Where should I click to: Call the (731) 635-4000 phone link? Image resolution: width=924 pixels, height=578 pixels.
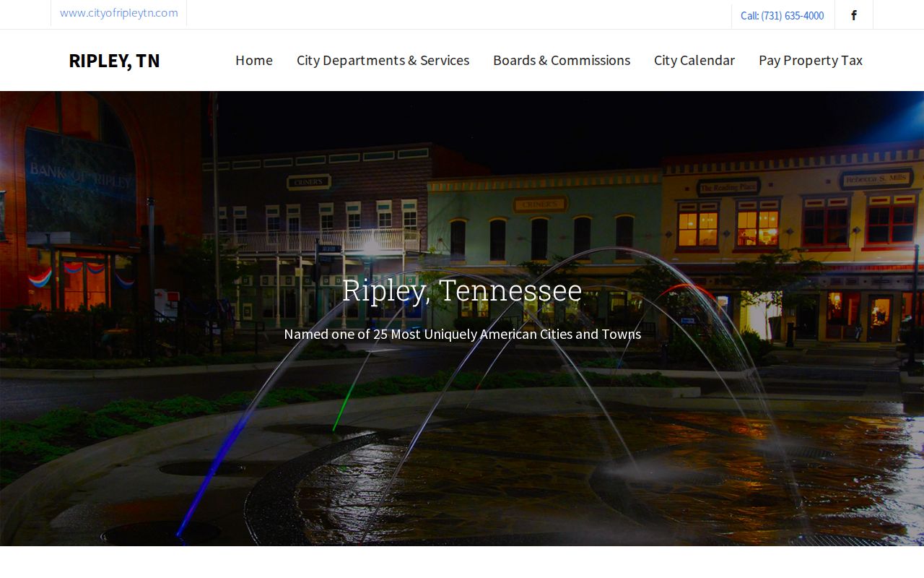(782, 16)
